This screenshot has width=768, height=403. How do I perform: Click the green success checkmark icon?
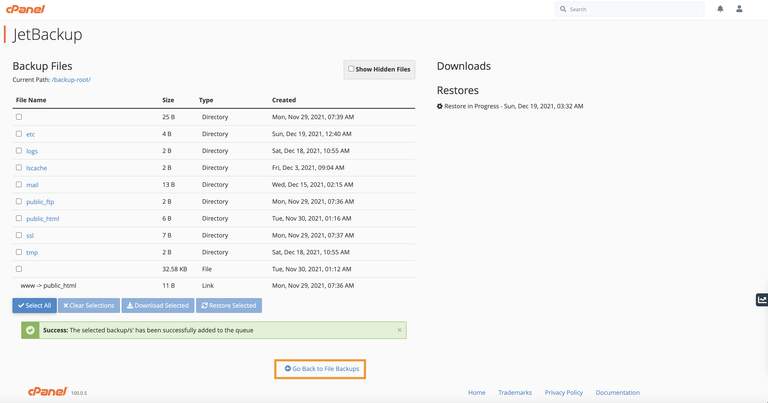[x=30, y=330]
